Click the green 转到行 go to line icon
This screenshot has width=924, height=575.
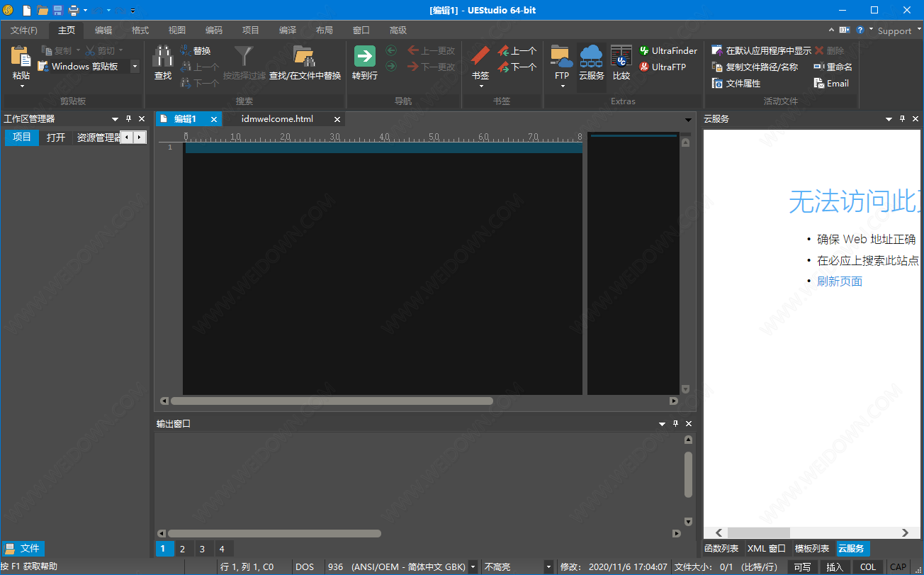[x=365, y=56]
